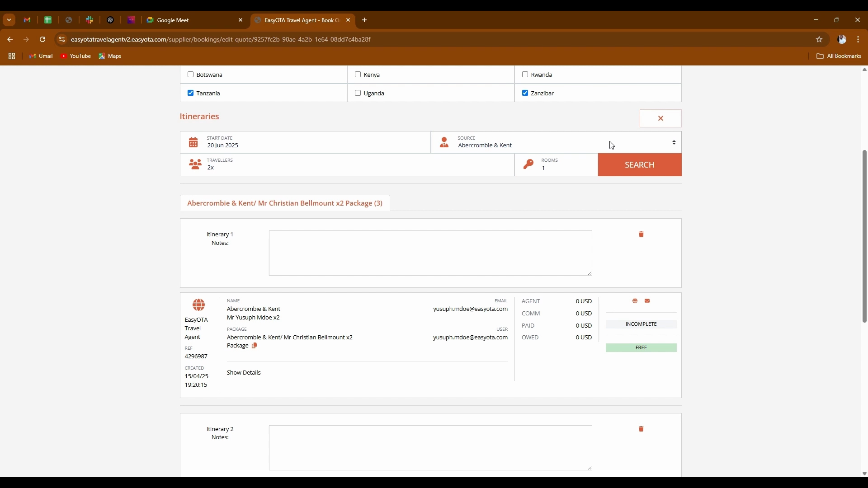This screenshot has width=868, height=488.
Task: Click the scrollbar up arrow
Action: (x=864, y=70)
